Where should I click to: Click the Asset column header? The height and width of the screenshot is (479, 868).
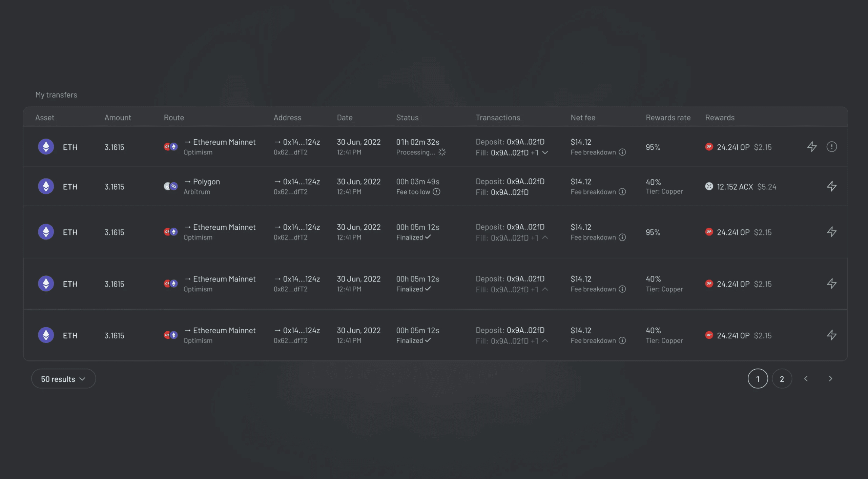(x=45, y=117)
